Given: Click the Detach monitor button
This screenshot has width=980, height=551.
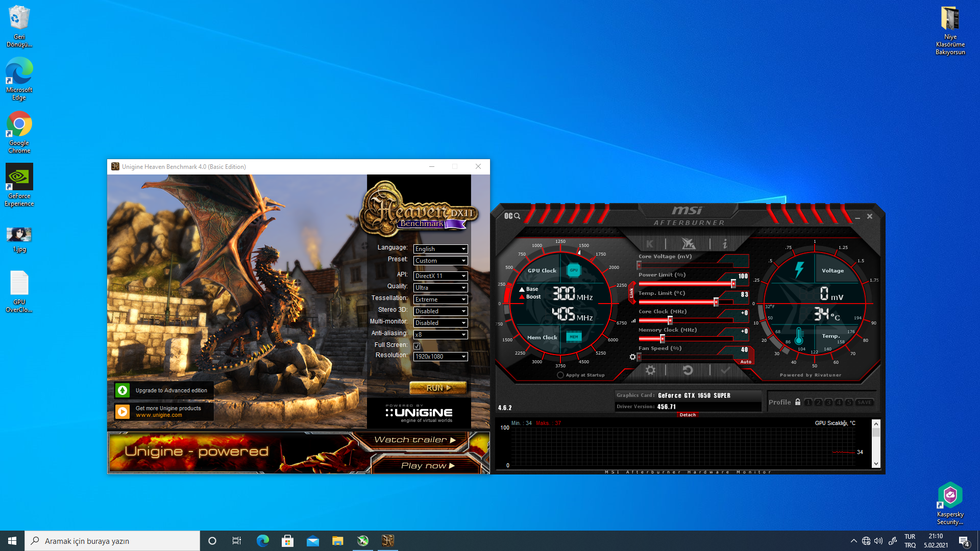Looking at the screenshot, I should tap(688, 415).
